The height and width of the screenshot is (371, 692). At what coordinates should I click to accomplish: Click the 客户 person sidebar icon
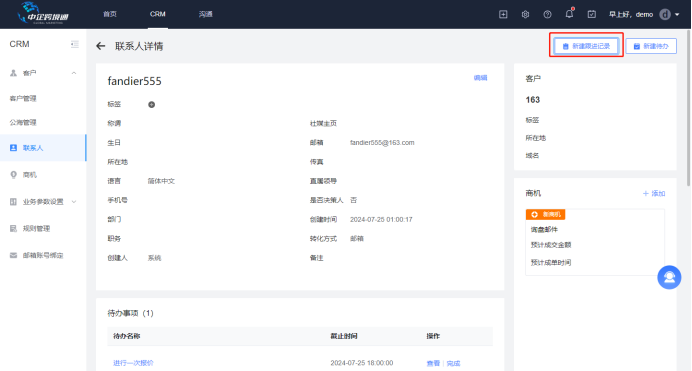pos(13,73)
